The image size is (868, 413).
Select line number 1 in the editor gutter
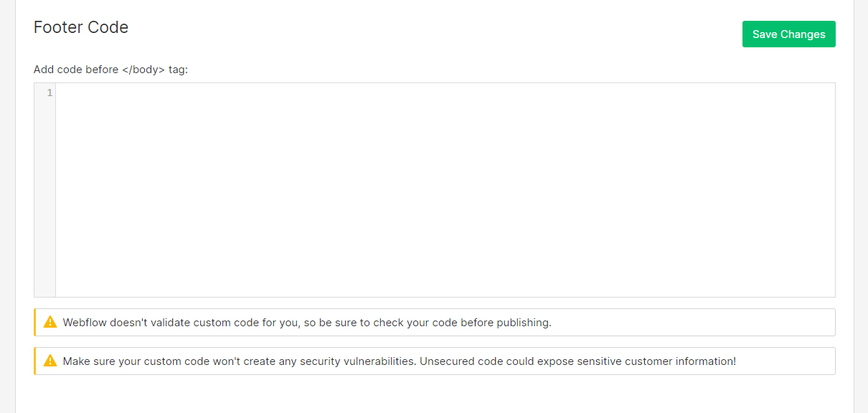coord(49,92)
